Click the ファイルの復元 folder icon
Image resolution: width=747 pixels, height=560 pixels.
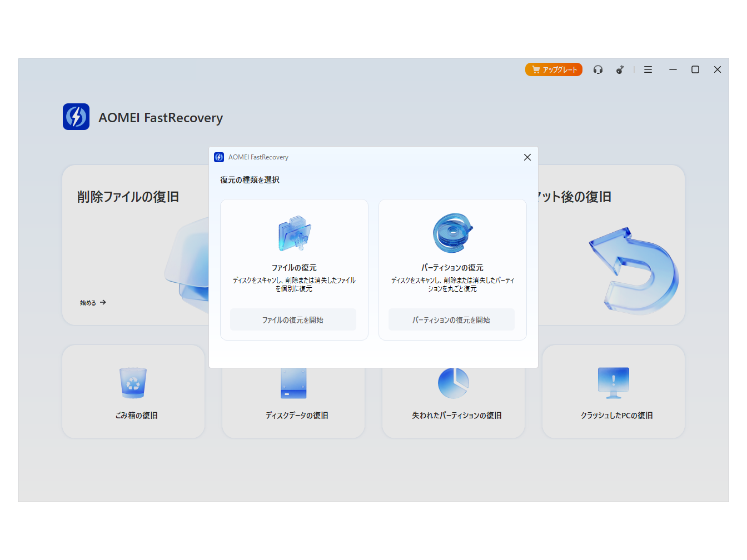point(294,234)
